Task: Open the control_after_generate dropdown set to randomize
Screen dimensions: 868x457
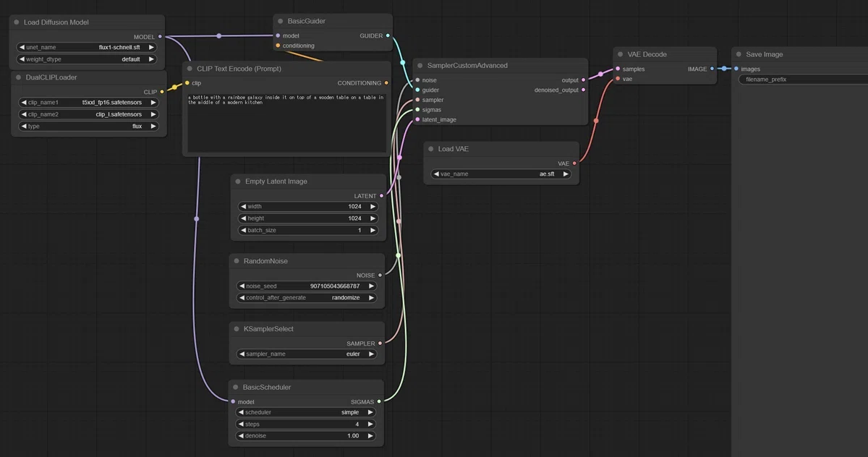Action: (x=307, y=298)
